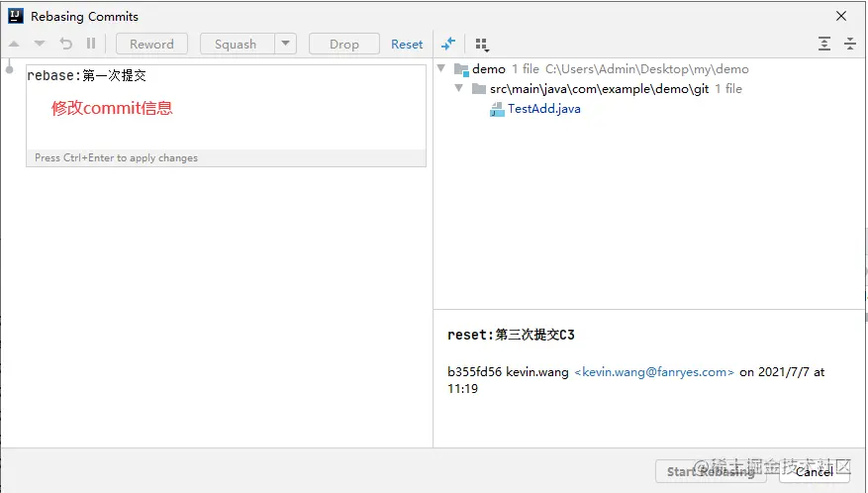The height and width of the screenshot is (493, 868).
Task: Click the Collapse All icon
Action: click(x=850, y=44)
